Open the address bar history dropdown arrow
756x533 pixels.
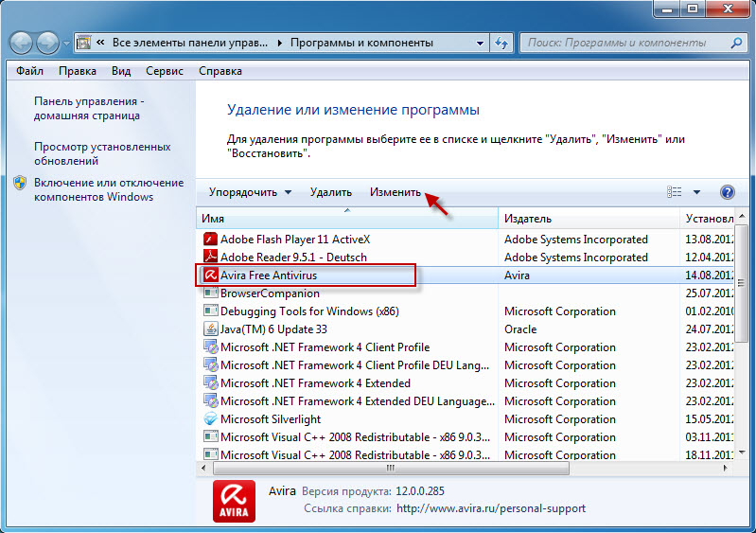point(480,43)
